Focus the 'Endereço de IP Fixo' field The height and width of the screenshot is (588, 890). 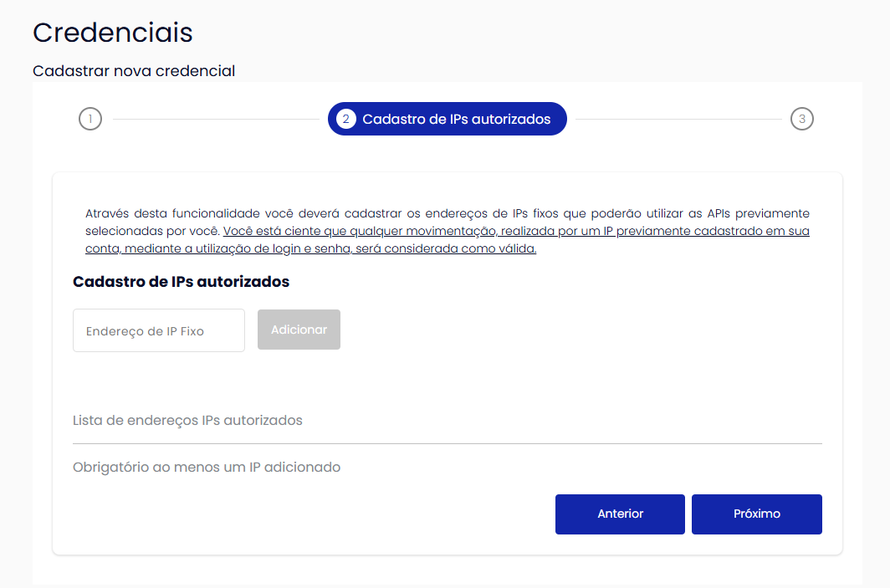tap(159, 330)
